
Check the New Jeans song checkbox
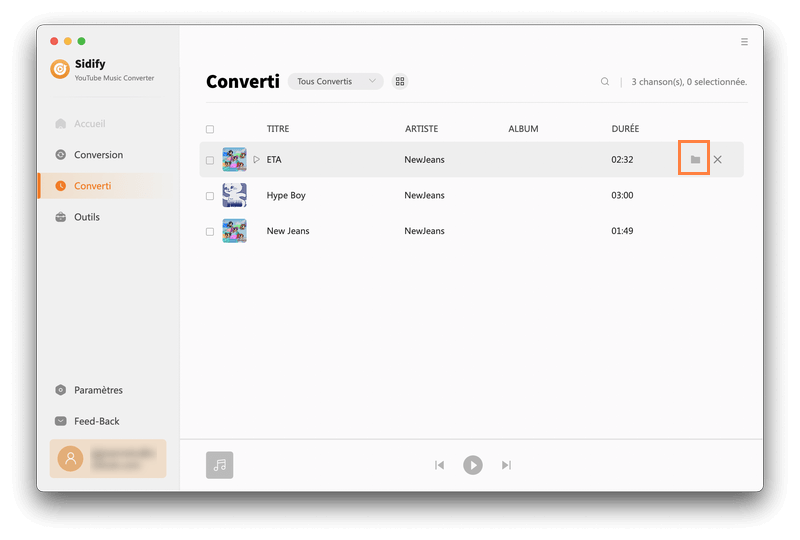[x=210, y=231]
